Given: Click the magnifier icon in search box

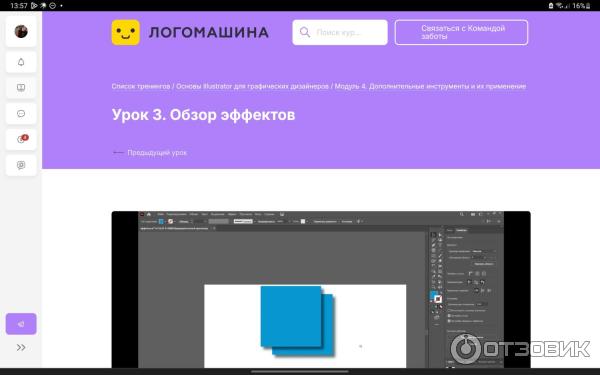Looking at the screenshot, I should (305, 32).
